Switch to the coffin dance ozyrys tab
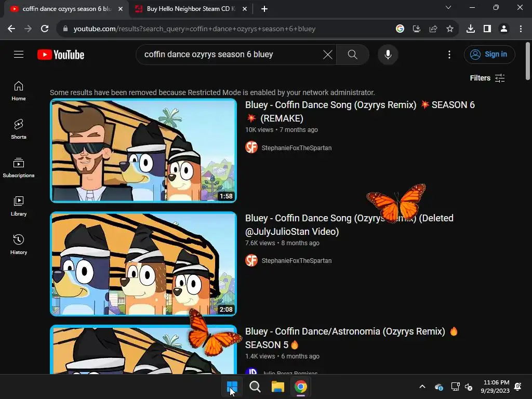 coord(66,9)
